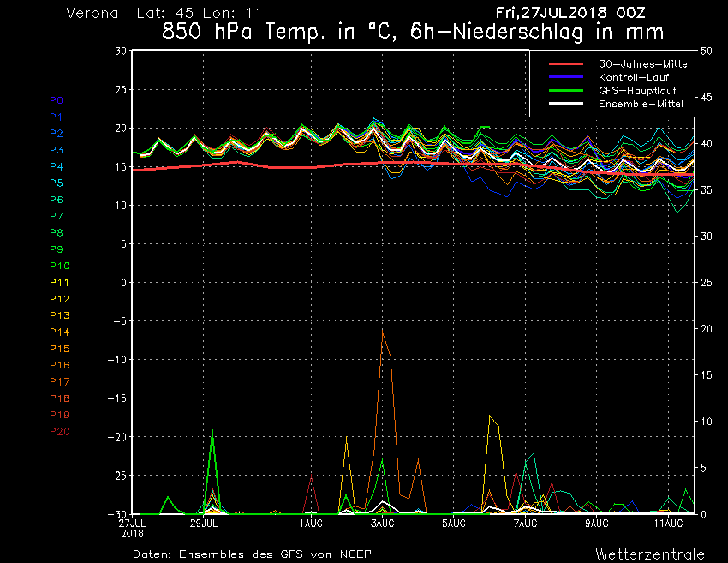Screen dimensions: 728x563
Task: Click the 3AUG date on the x-axis
Action: [x=383, y=523]
